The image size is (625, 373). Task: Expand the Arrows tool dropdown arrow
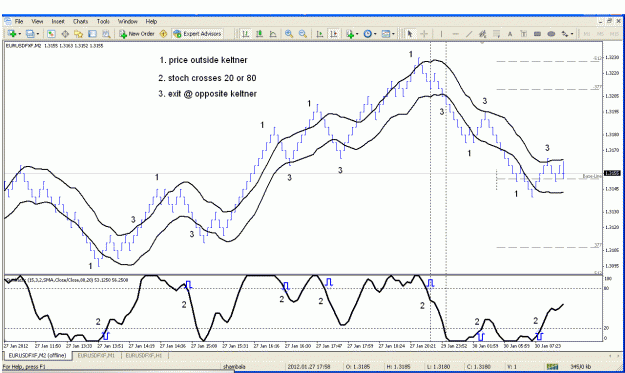click(572, 34)
